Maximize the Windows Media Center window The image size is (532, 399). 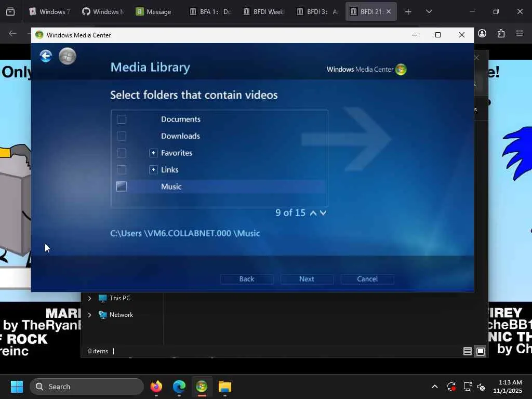point(438,35)
